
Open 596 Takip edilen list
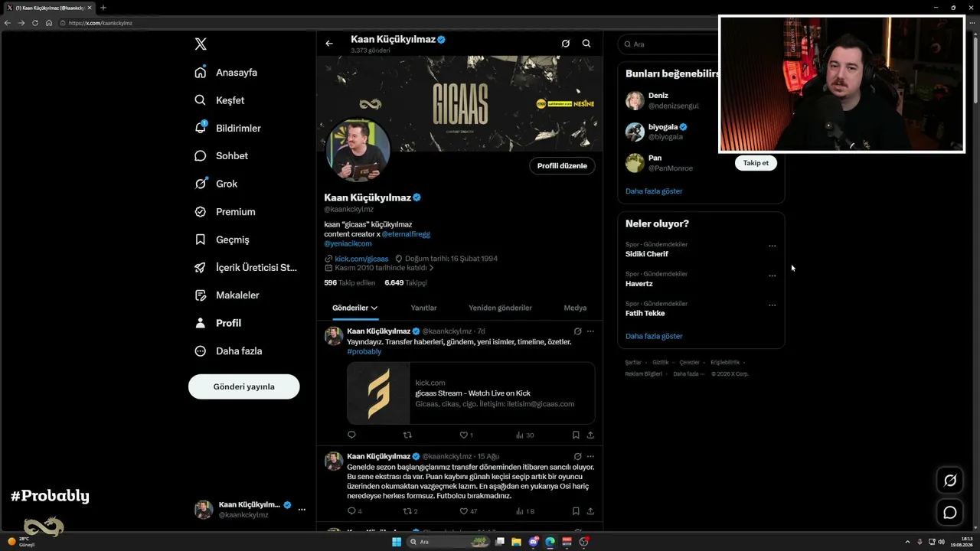[x=350, y=282]
